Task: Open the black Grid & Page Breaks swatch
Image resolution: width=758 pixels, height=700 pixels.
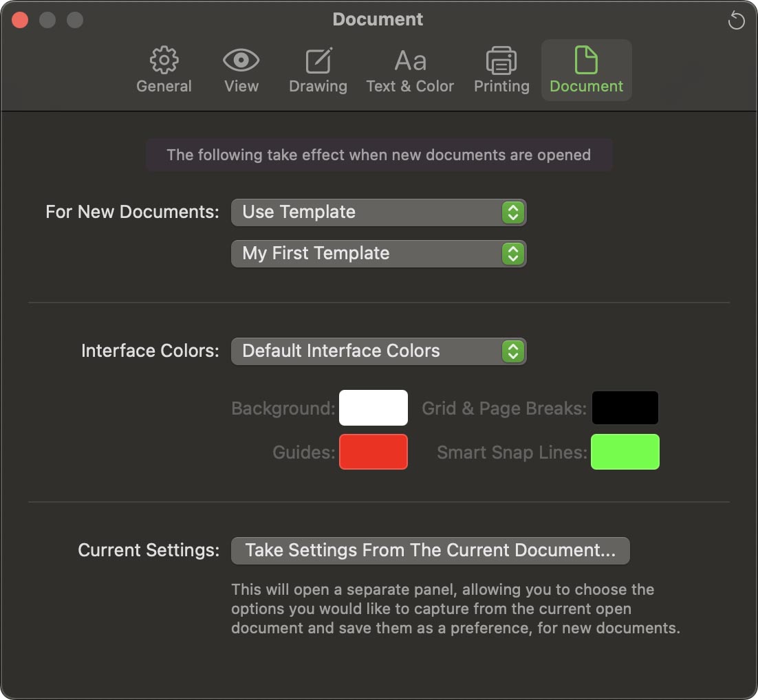Action: coord(625,408)
